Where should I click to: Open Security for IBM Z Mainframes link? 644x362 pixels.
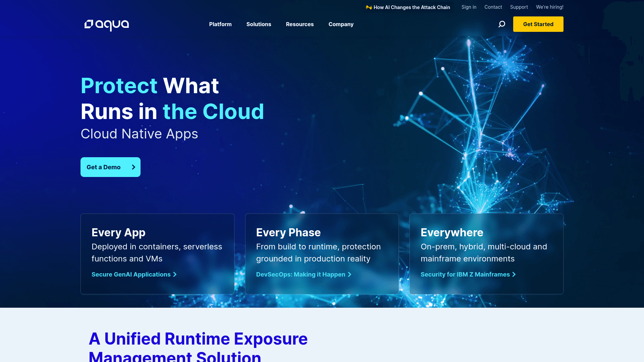point(465,275)
